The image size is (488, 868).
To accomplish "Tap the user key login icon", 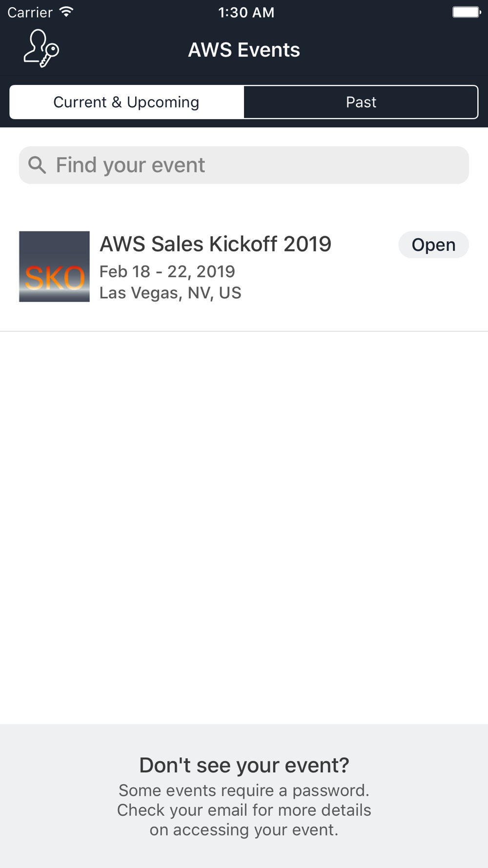I will [x=41, y=48].
